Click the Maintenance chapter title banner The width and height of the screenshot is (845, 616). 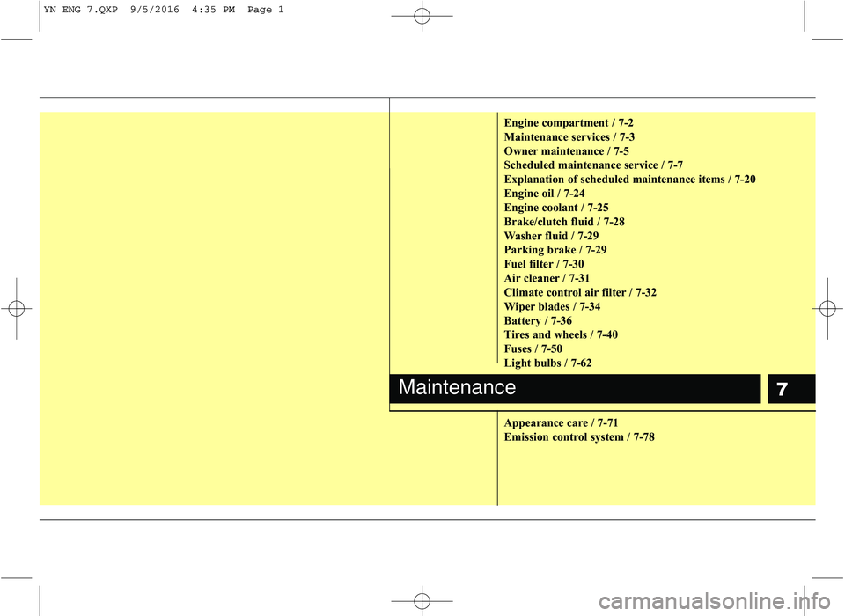575,389
